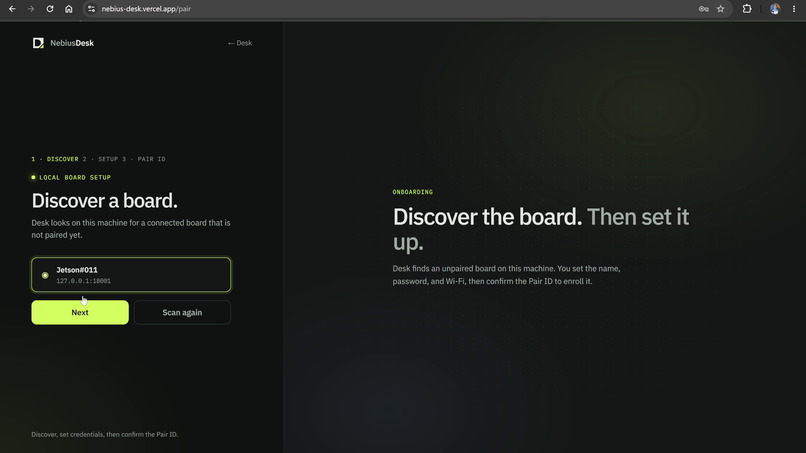Open the user profile avatar
Image resolution: width=806 pixels, height=453 pixels.
click(x=775, y=9)
